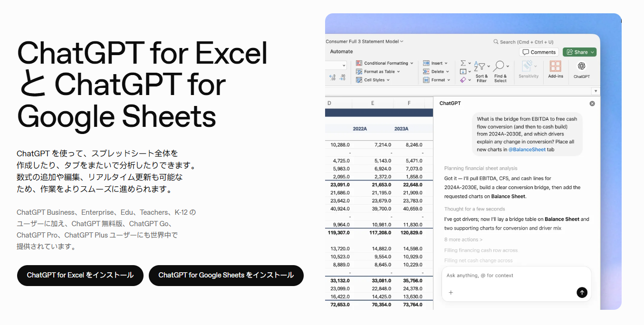Select the 2023A column header
This screenshot has height=325, width=644.
pos(401,129)
